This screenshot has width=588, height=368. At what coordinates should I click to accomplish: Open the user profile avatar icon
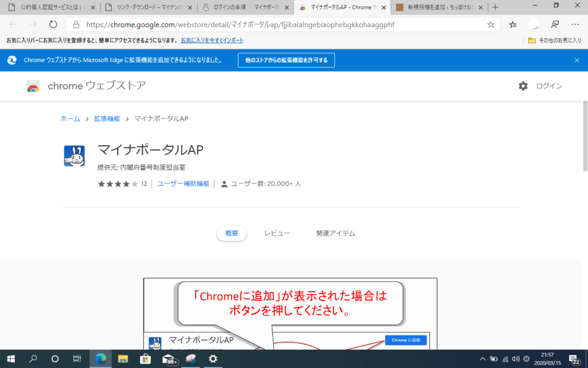(x=533, y=25)
